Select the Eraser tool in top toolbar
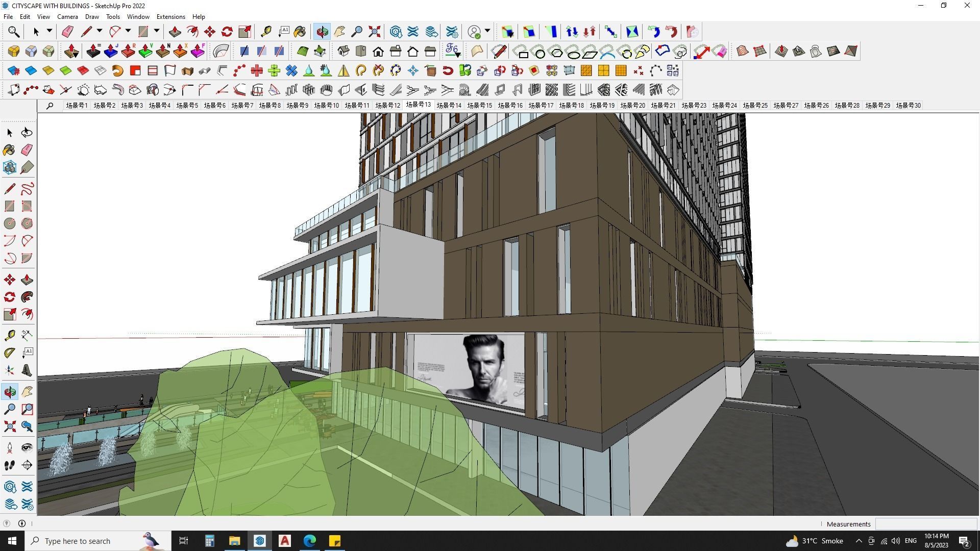The width and height of the screenshot is (980, 551). [x=67, y=32]
